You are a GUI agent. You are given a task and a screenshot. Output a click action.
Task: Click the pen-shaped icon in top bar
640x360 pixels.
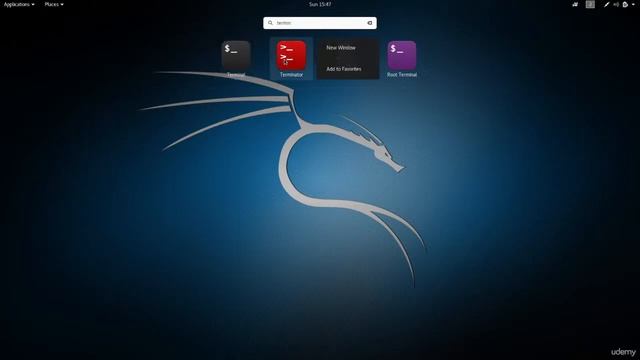point(607,4)
